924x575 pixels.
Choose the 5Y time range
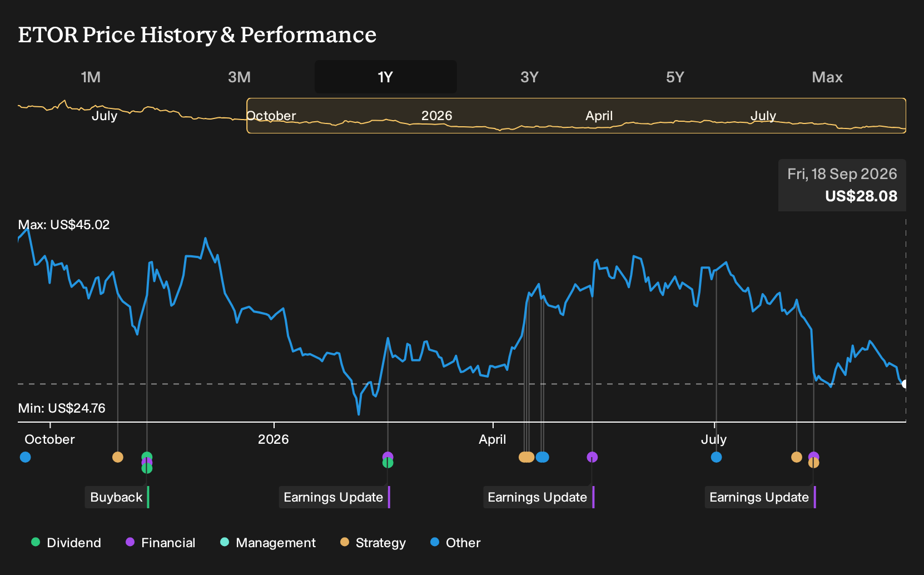click(x=675, y=77)
